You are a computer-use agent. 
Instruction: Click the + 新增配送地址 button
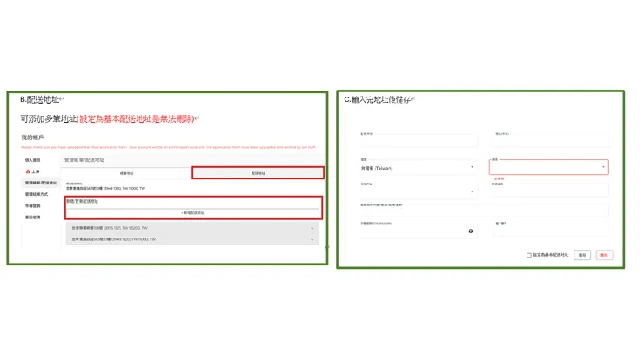tap(192, 213)
